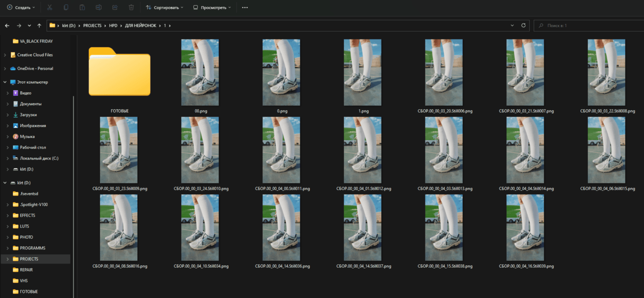Open the Просмотреть view dropdown
Viewport: 644px width, 298px height.
tap(211, 8)
